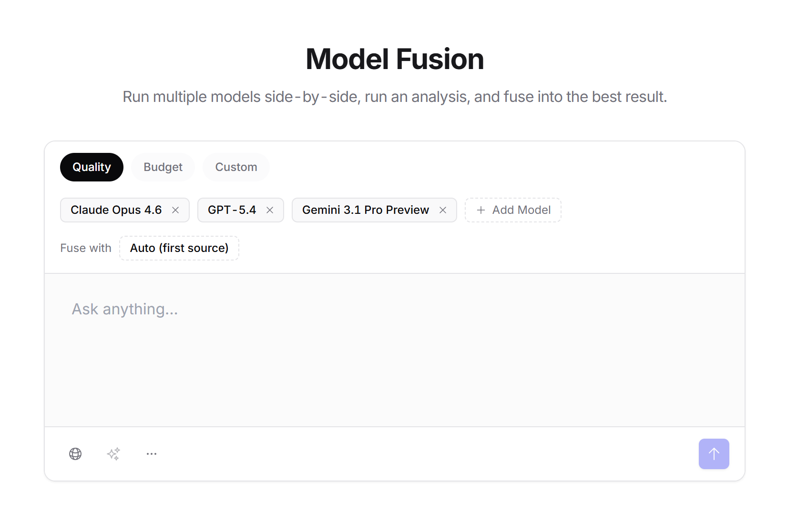Remove Gemini 3.1 Pro Preview chip

[x=443, y=210]
